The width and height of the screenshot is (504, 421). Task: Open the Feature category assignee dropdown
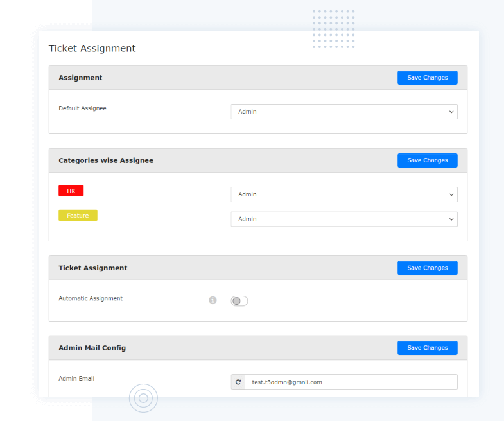pos(343,219)
